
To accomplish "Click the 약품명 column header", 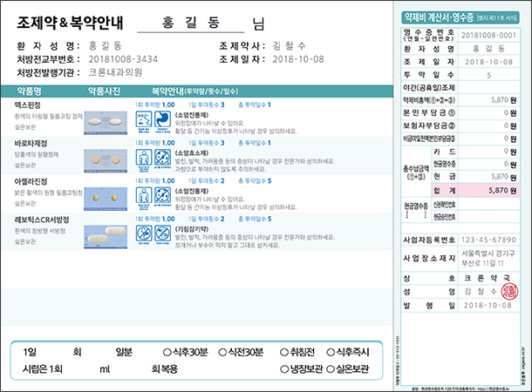I will tap(34, 90).
